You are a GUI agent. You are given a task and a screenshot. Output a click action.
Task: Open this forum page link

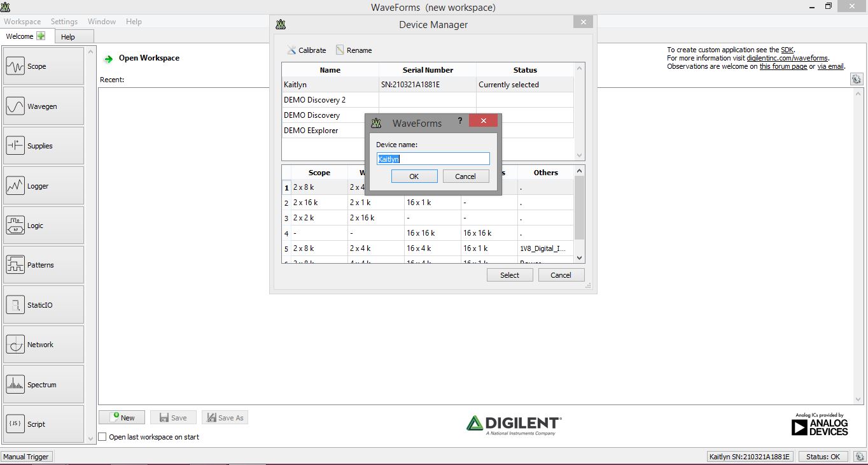(783, 66)
